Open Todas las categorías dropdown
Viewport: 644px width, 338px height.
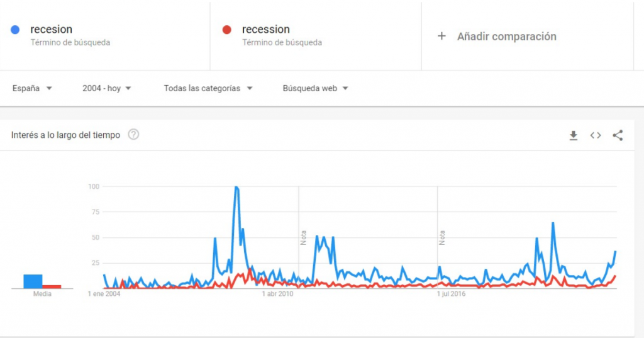[208, 89]
